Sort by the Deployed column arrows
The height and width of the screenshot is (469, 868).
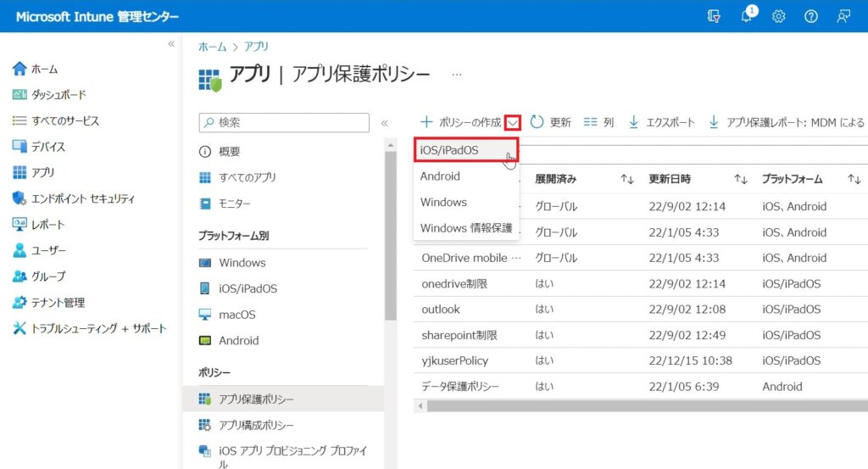click(x=626, y=179)
